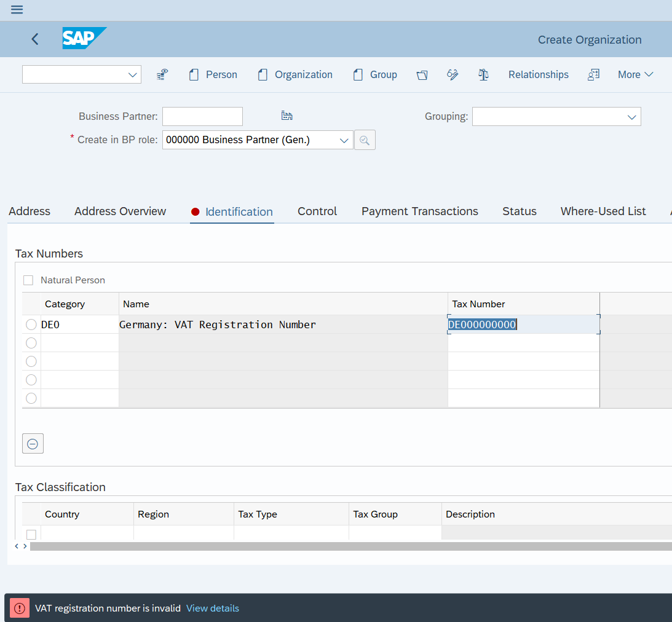Open the Create in BP role dropdown
Screen dimensions: 672x622
pyautogui.click(x=344, y=140)
